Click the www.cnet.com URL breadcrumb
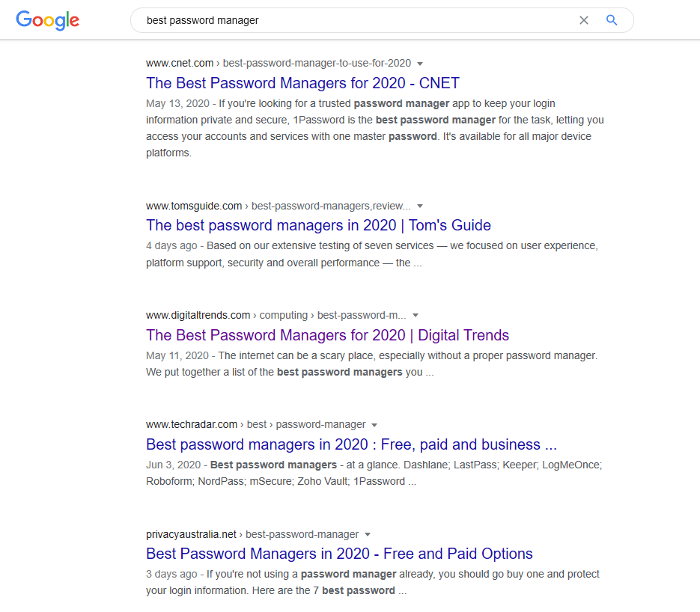700x612 pixels. coord(180,64)
